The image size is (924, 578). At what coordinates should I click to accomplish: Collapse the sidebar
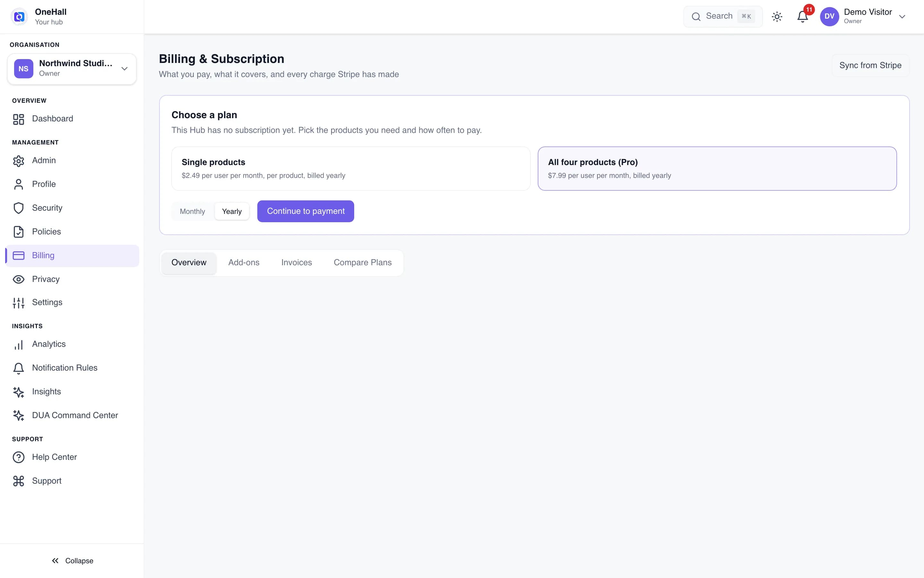[x=72, y=561]
